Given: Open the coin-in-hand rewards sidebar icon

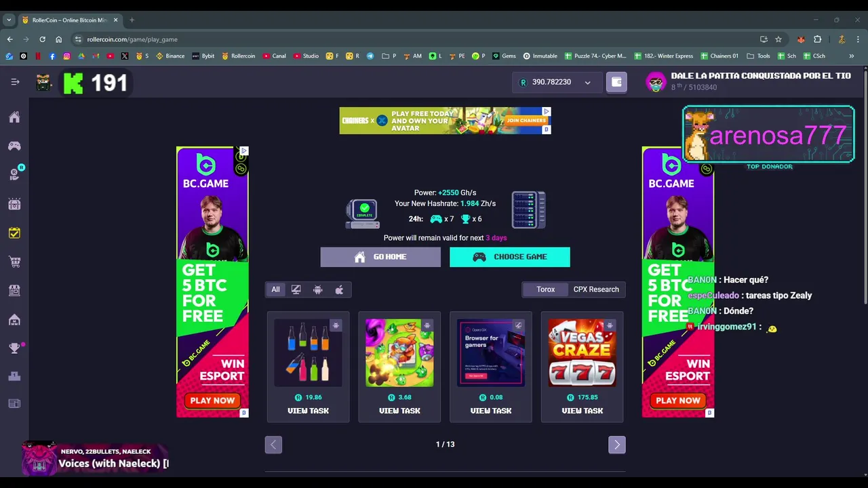Looking at the screenshot, I should 14,174.
